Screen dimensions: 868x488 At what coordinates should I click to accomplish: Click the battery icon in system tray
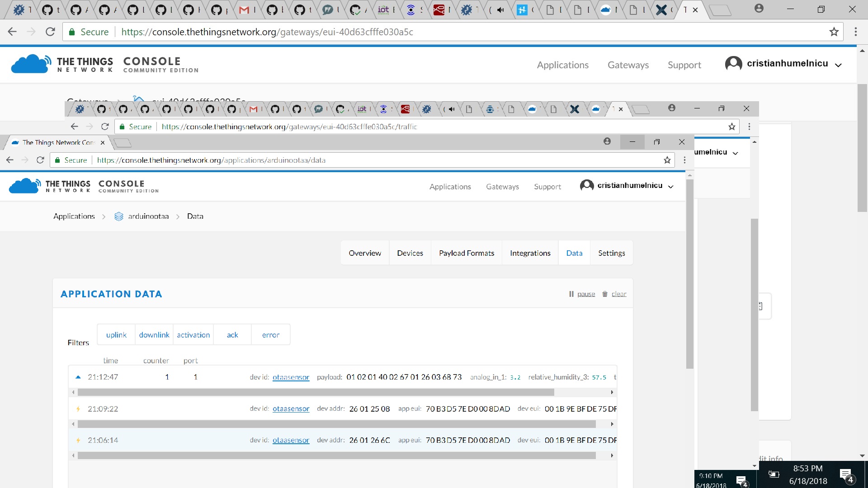[774, 474]
